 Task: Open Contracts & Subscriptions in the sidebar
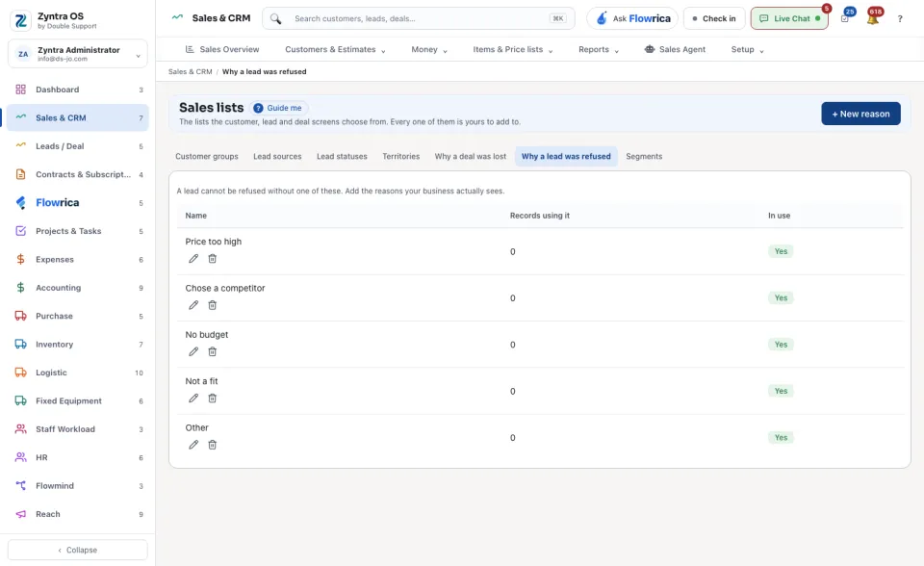pyautogui.click(x=78, y=174)
